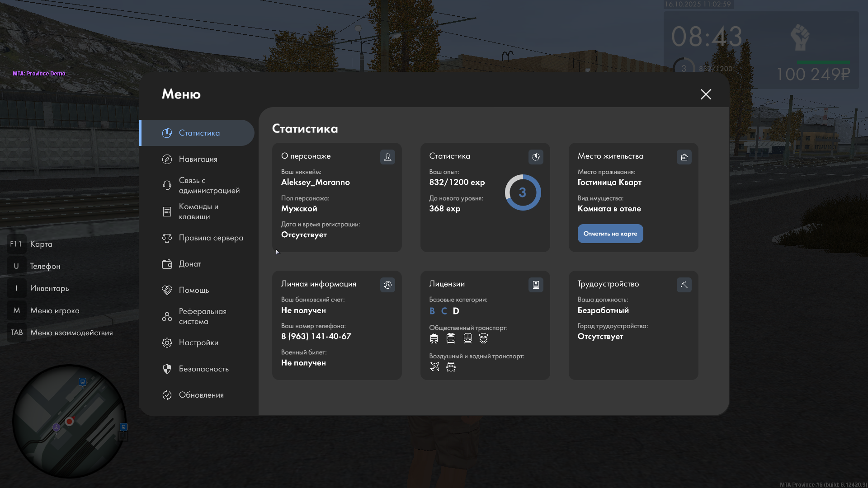Viewport: 868px width, 488px height.
Task: Click the level 3 circular progress ring
Action: [523, 192]
